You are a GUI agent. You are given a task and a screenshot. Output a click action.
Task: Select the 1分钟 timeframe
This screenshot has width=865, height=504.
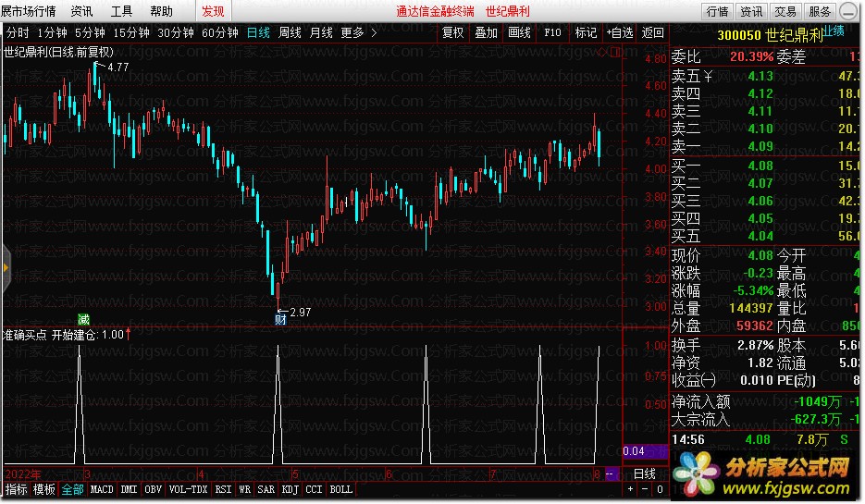pos(52,33)
